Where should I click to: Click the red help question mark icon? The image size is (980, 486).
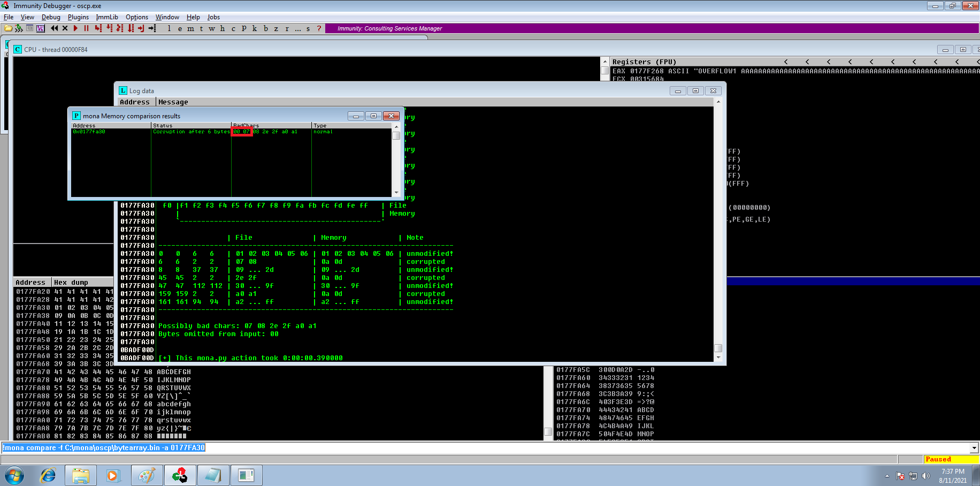319,28
